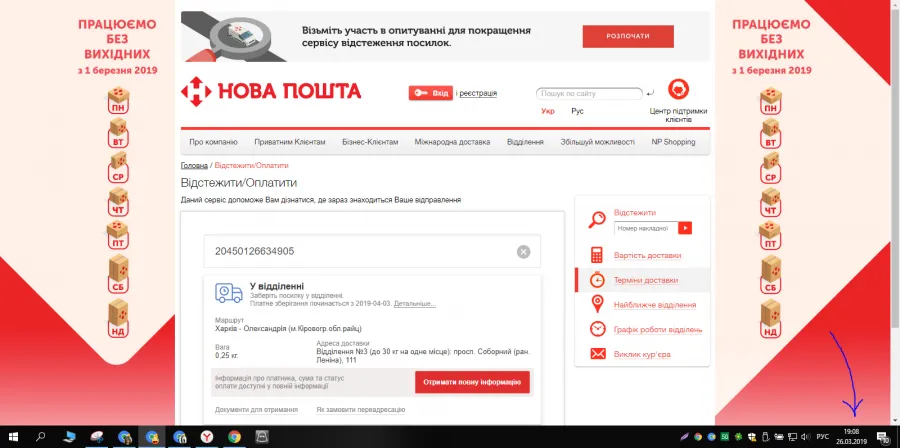900x448 pixels.
Task: Open the volume speaker tray icon
Action: (806, 437)
